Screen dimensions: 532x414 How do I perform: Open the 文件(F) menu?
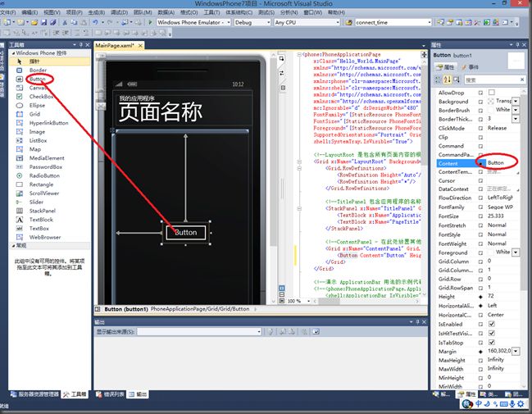(x=8, y=12)
